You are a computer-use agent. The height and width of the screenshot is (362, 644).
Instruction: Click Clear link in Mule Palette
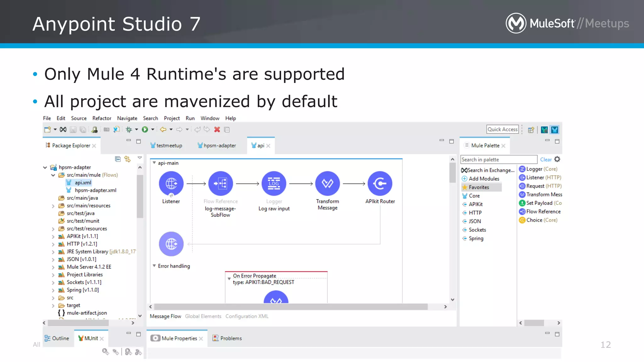point(546,160)
